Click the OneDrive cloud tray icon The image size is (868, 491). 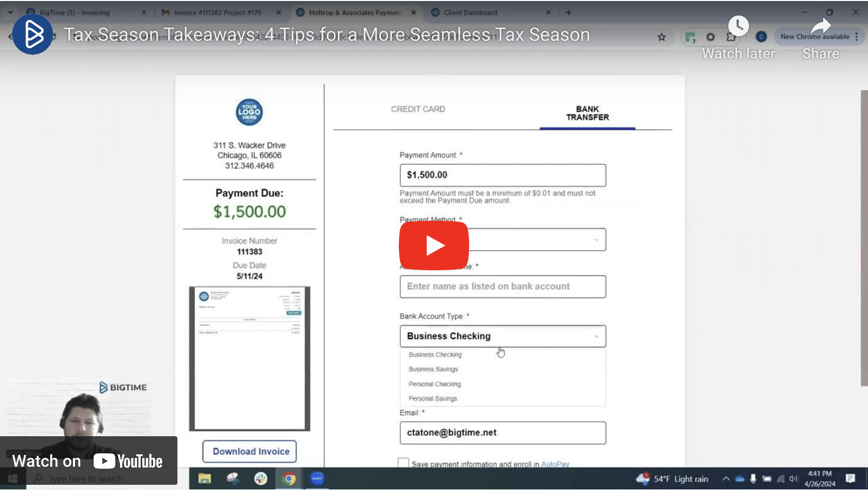740,479
